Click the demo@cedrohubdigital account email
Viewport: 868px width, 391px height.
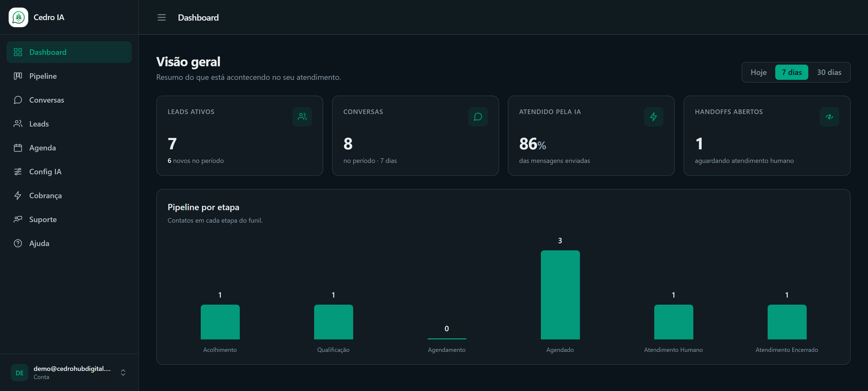pyautogui.click(x=72, y=368)
